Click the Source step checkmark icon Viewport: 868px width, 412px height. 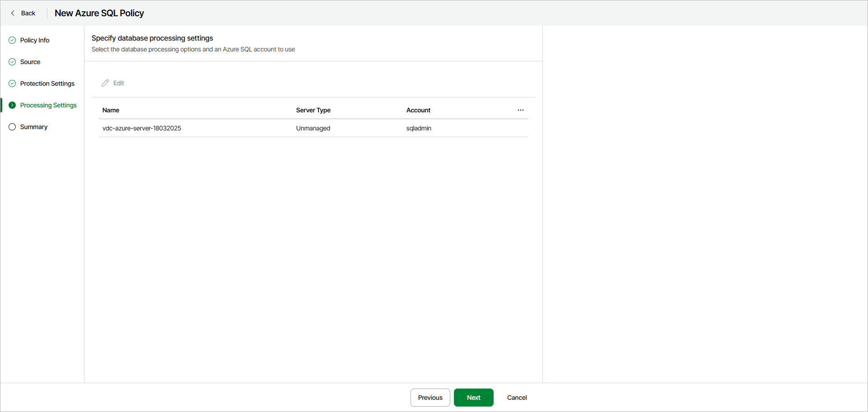tap(12, 62)
